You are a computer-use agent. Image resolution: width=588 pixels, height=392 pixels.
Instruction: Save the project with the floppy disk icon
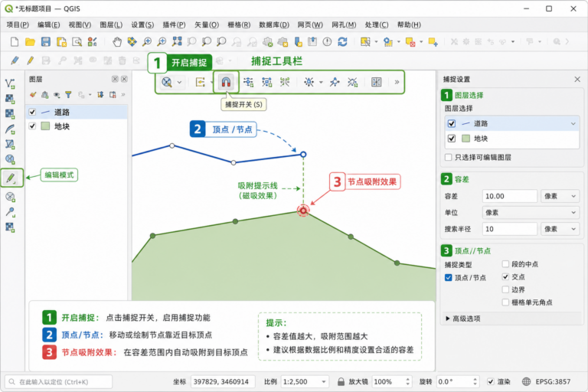pos(46,41)
